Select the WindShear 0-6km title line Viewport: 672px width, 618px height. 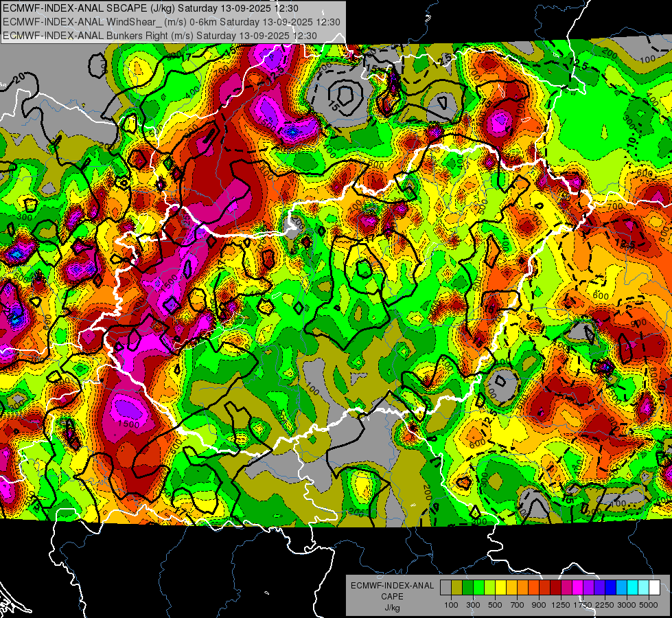click(x=172, y=22)
